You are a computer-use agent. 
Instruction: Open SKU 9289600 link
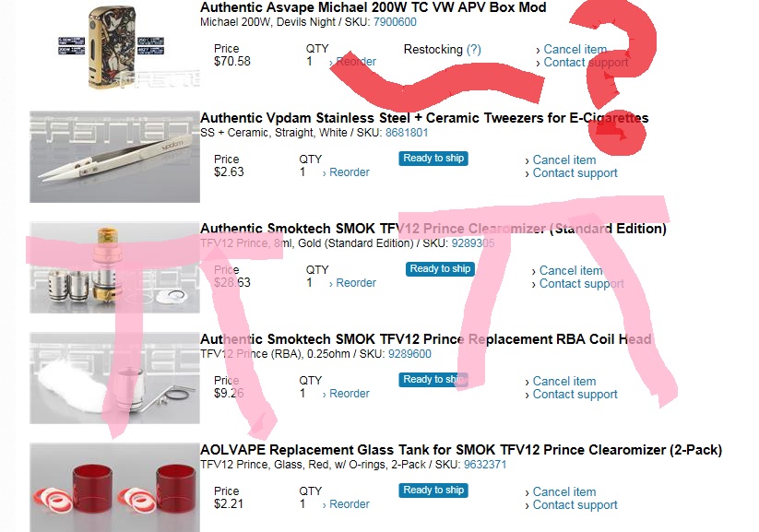coord(409,354)
